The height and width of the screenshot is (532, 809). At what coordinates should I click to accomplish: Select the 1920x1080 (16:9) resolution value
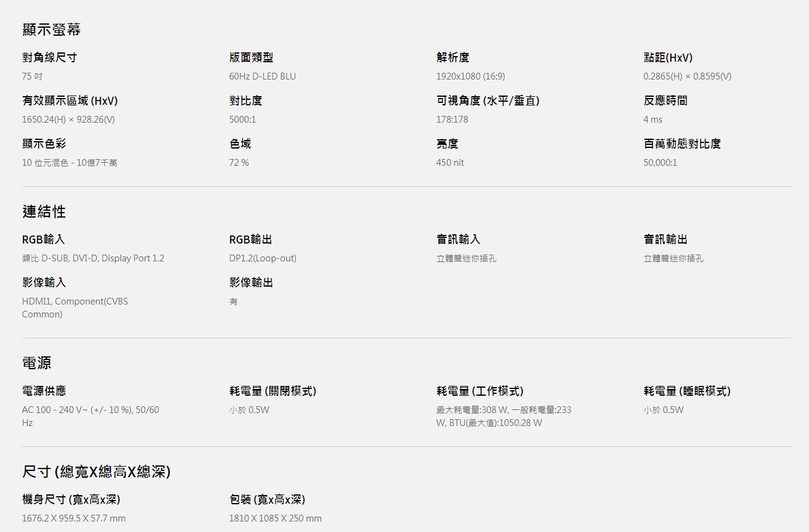[470, 76]
